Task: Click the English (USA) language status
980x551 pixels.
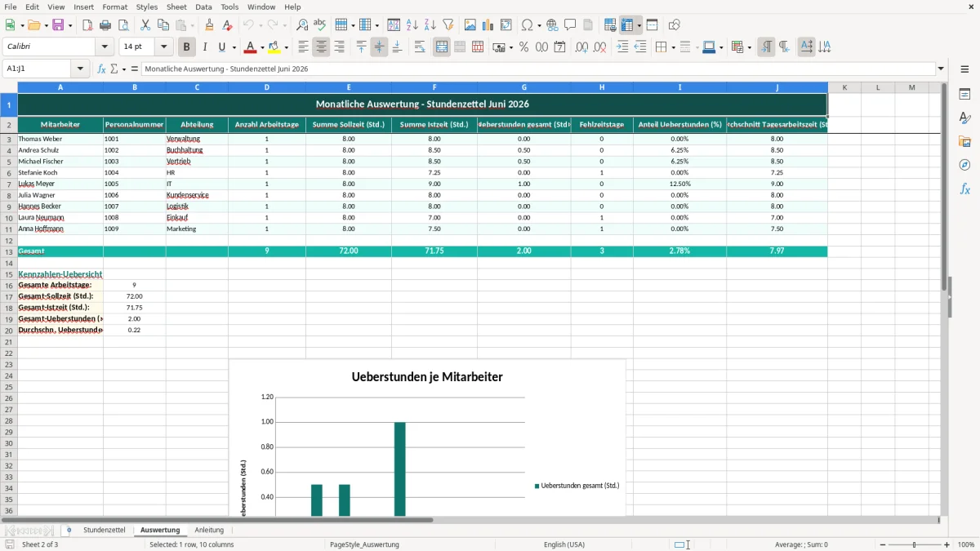Action: coord(564,544)
